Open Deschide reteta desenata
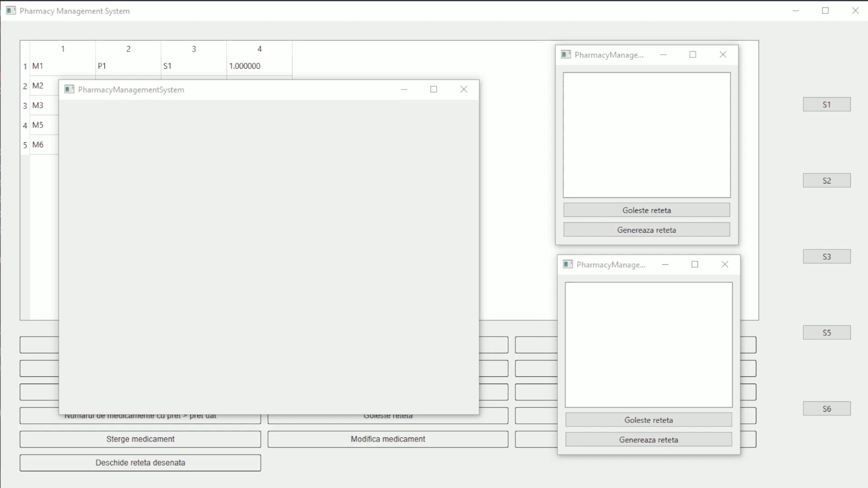 (140, 463)
